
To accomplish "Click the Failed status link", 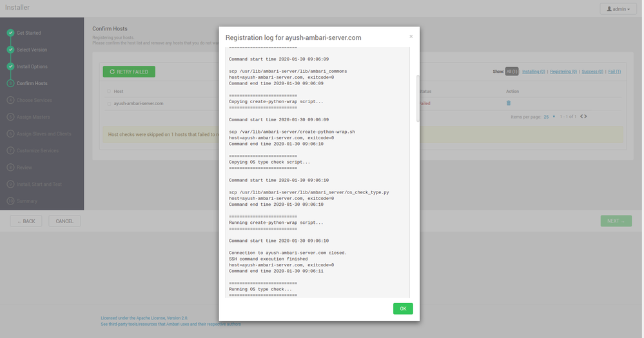I will [425, 104].
